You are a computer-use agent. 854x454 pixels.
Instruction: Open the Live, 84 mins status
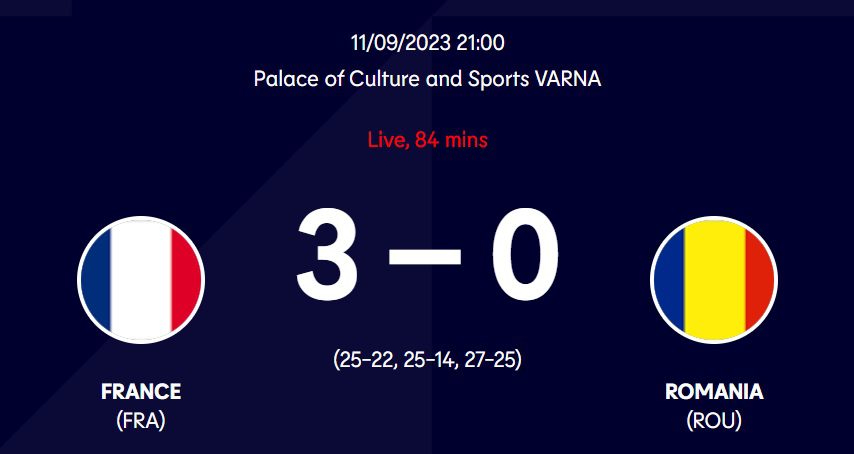[427, 139]
